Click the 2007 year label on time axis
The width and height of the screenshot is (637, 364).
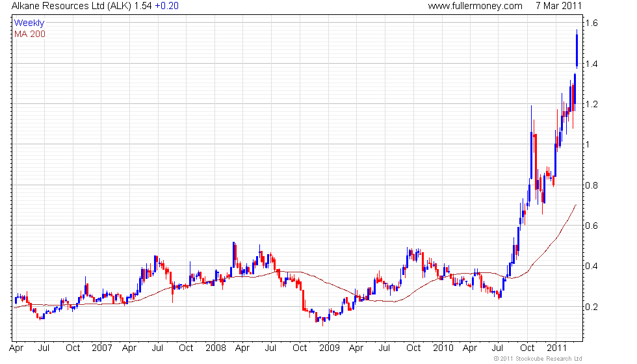click(x=101, y=348)
